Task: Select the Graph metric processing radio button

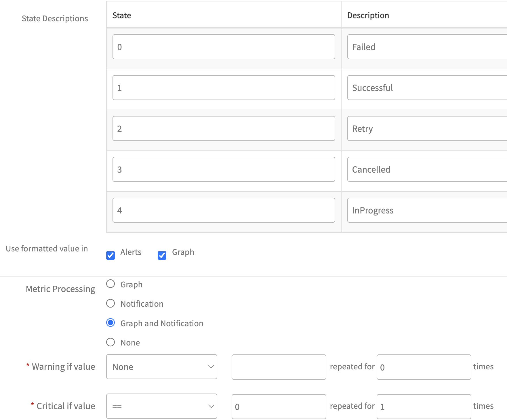Action: click(x=110, y=284)
